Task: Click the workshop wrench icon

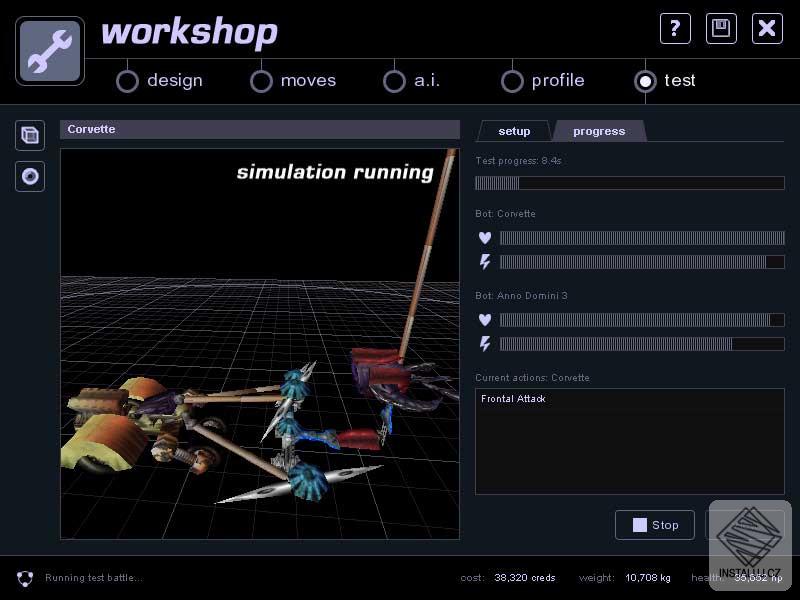Action: (x=50, y=51)
